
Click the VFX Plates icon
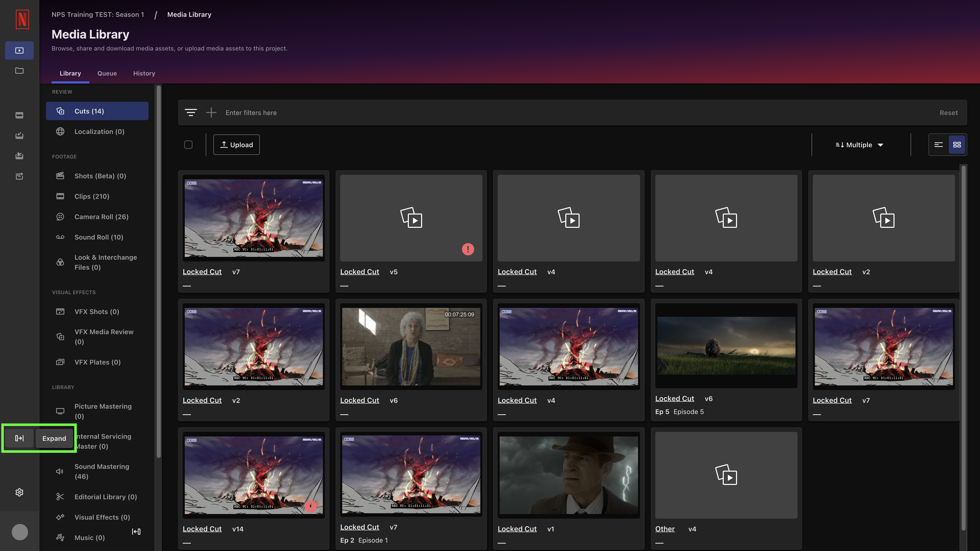pos(60,362)
